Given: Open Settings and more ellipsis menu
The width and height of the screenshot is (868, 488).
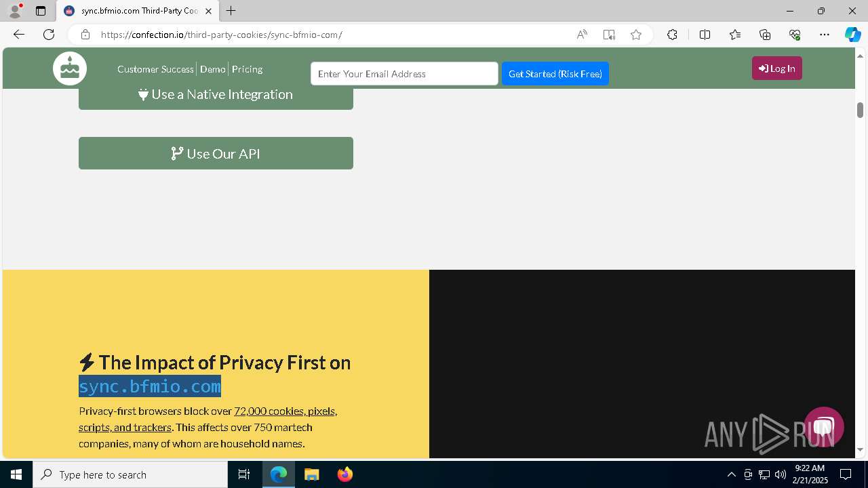Looking at the screenshot, I should (825, 35).
